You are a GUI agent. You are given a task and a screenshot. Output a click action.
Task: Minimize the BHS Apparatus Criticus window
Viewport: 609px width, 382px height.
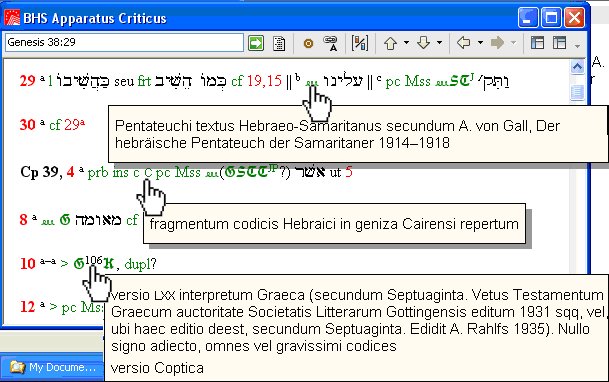click(528, 17)
